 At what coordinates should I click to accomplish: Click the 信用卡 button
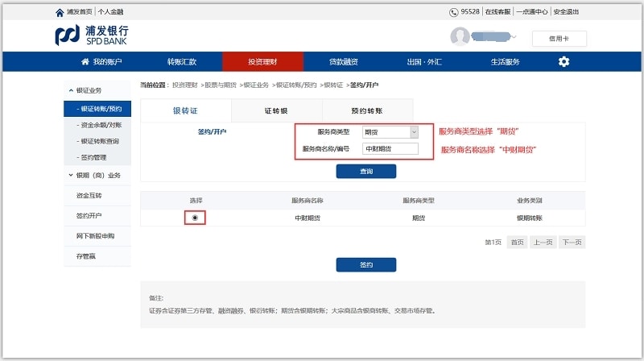(x=559, y=38)
